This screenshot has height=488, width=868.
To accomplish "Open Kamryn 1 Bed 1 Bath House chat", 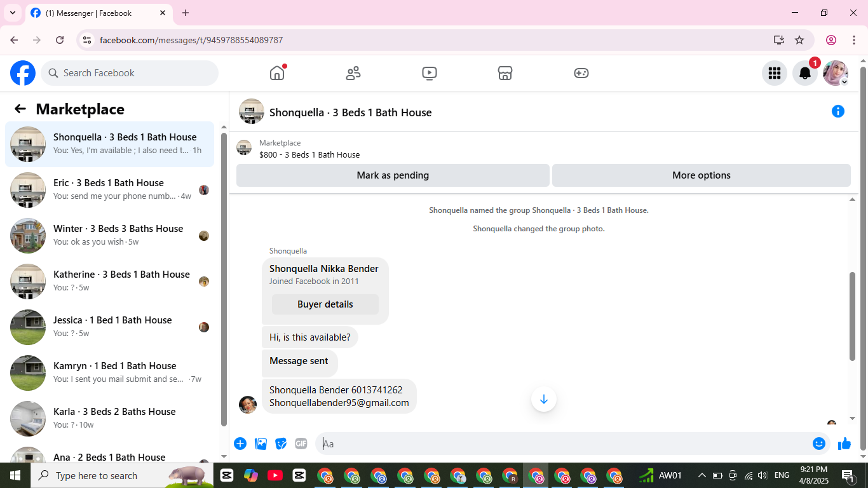I will tap(110, 373).
